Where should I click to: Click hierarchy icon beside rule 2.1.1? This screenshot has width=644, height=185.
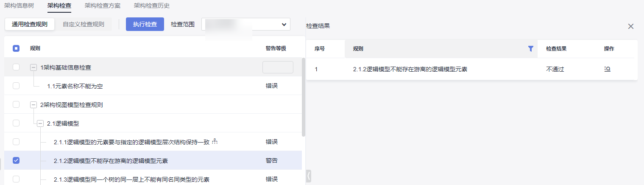[215, 141]
